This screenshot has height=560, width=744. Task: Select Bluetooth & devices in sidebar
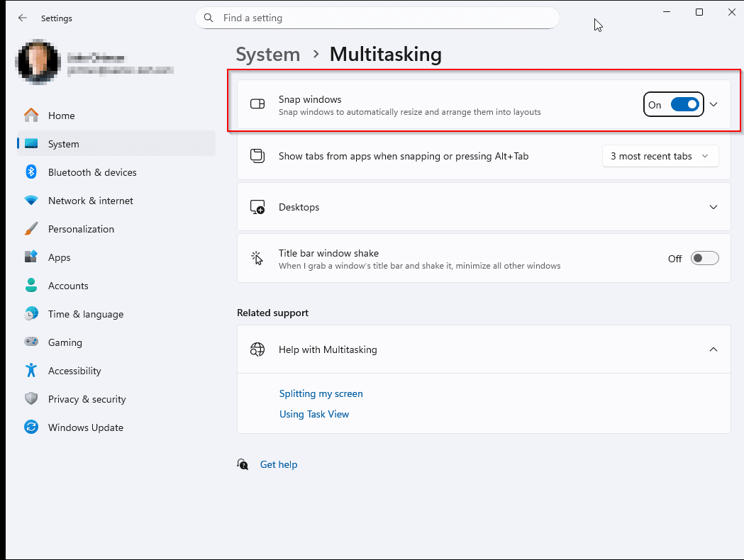click(x=116, y=172)
